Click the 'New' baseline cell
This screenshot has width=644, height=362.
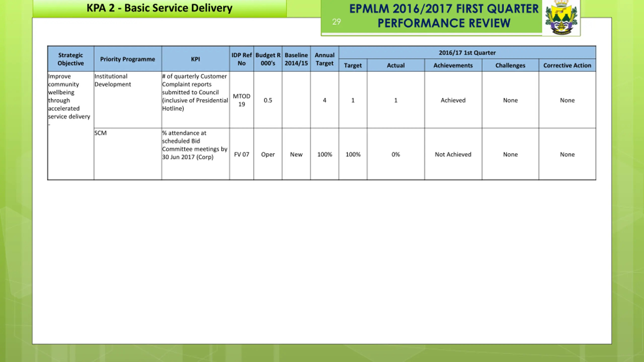click(296, 154)
